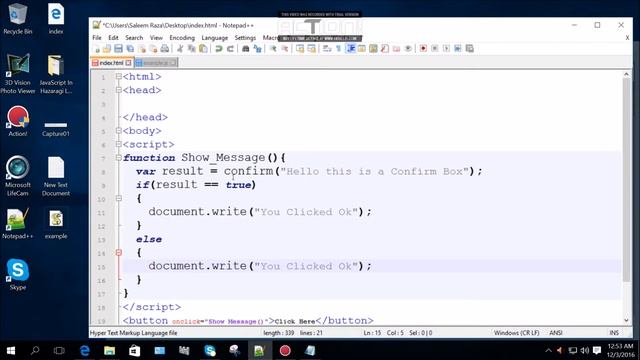Toggle the highlighted Indent Guide icon
This screenshot has width=640, height=360.
tap(350, 49)
